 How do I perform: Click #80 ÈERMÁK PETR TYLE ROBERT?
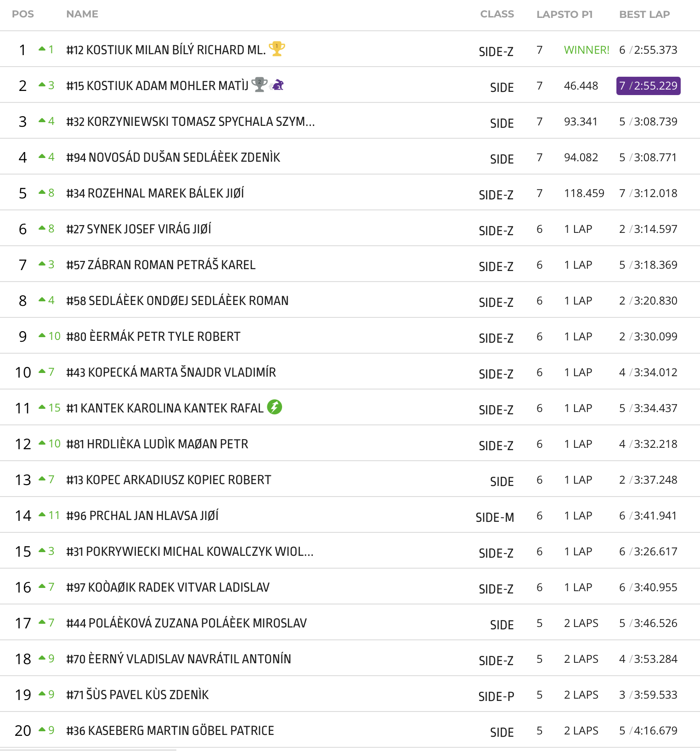(x=153, y=336)
